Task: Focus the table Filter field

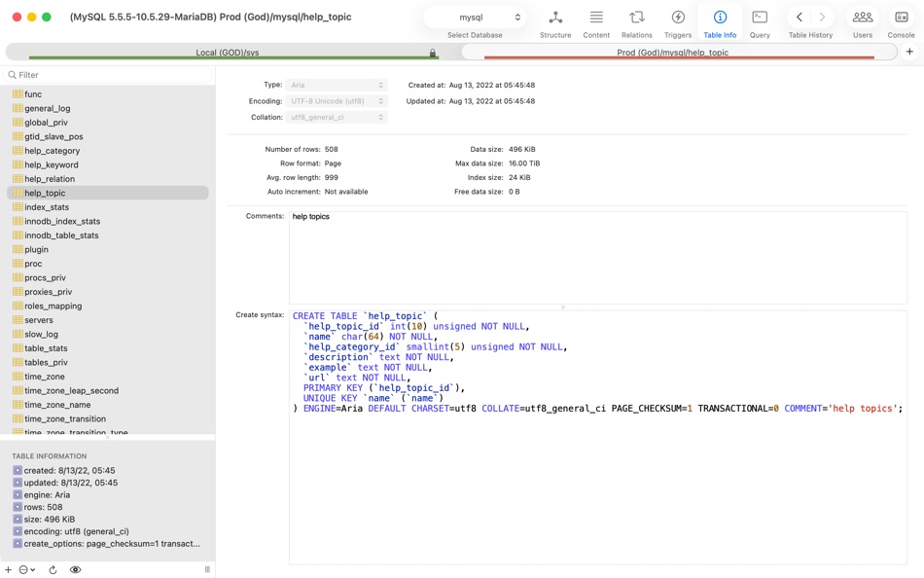Action: 109,75
